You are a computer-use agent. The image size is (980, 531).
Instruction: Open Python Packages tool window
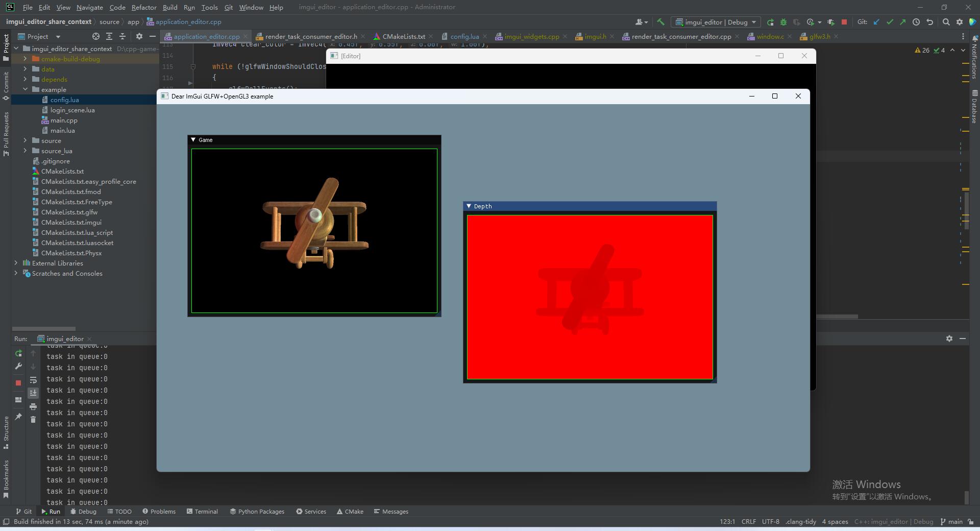(x=257, y=511)
